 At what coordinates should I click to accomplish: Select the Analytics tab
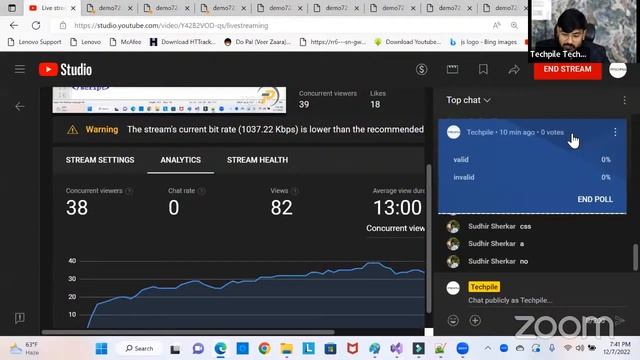point(180,160)
